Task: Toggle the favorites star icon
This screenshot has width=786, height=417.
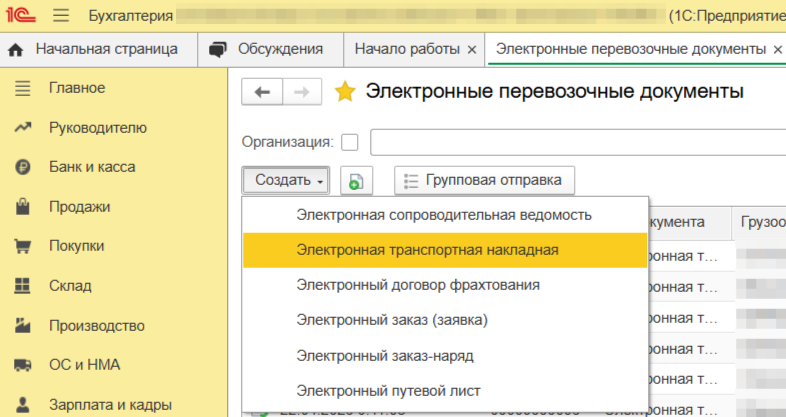Action: [345, 92]
